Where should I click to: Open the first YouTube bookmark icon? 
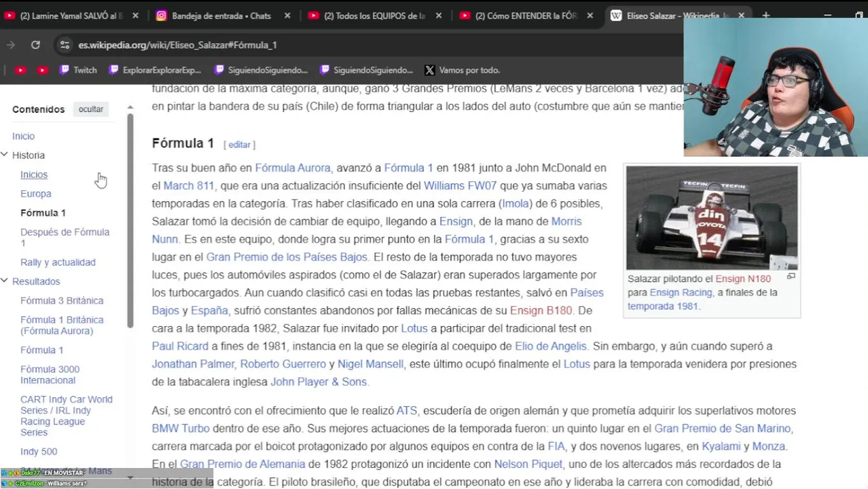click(20, 70)
